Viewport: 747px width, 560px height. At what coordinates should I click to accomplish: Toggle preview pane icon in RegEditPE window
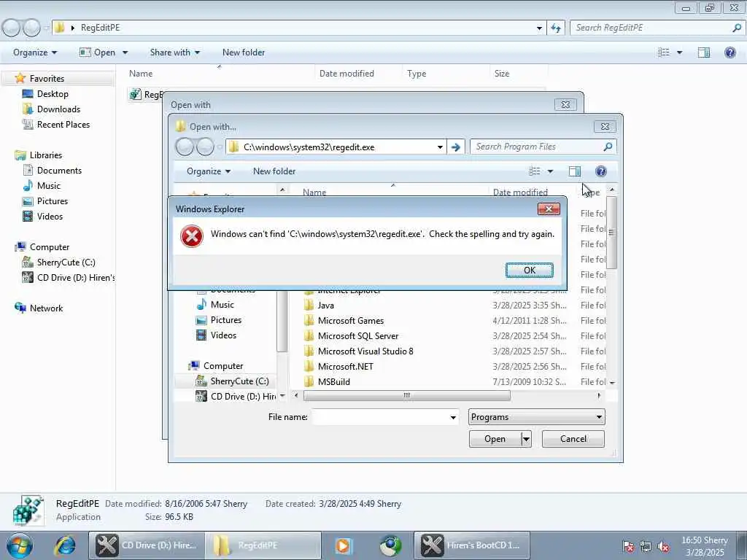[704, 52]
